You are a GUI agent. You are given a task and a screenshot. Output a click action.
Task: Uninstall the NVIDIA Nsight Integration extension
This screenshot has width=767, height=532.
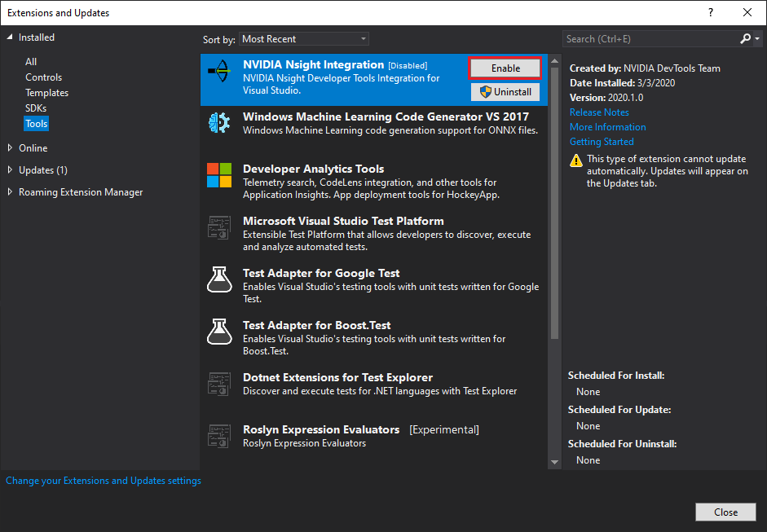[505, 92]
